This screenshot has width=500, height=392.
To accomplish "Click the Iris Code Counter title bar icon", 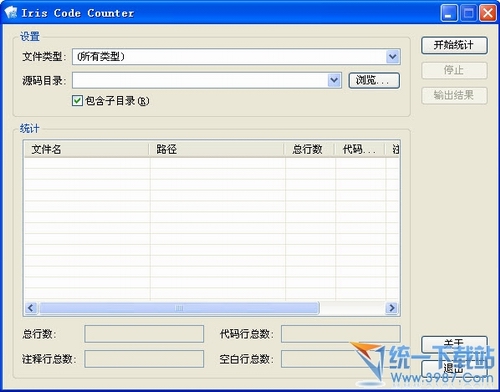I will 11,13.
